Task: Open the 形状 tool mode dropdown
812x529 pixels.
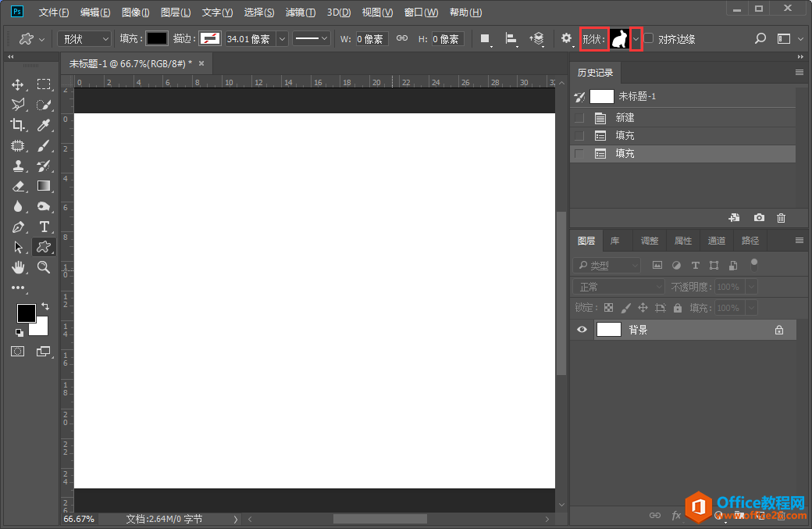Action: [x=86, y=38]
